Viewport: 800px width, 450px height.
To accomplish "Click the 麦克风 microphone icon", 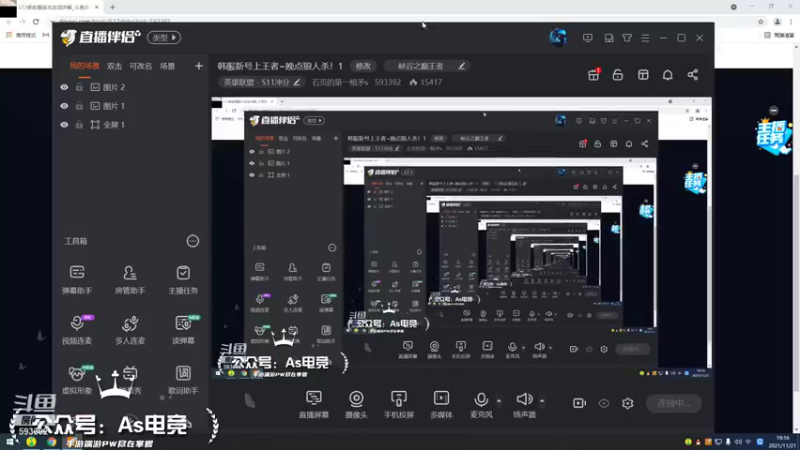I will 481,400.
